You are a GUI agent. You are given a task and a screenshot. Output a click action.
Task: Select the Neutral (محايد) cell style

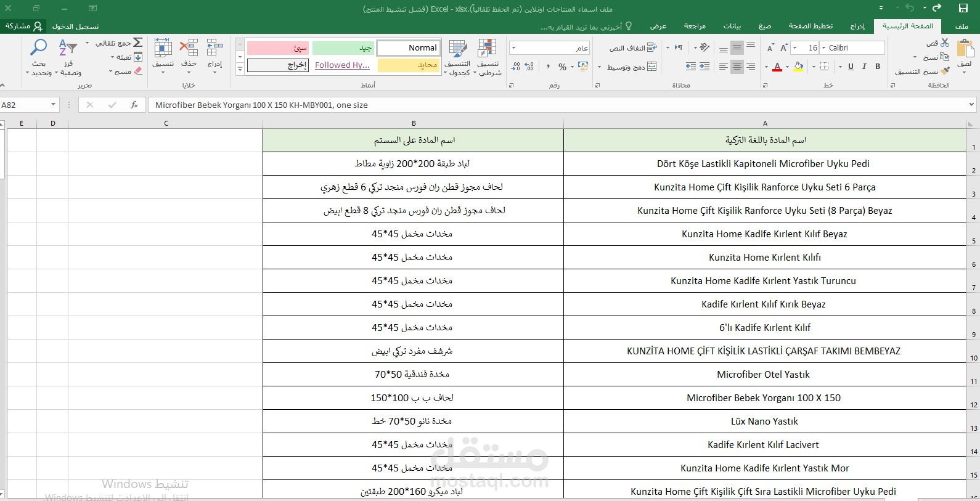407,65
